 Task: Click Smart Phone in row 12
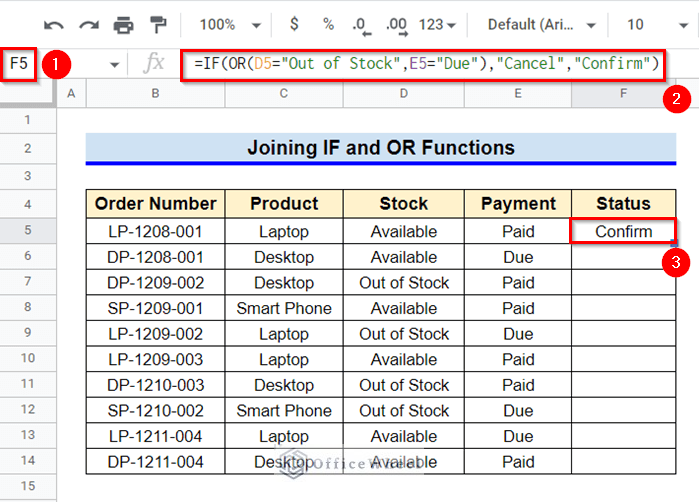pos(284,411)
